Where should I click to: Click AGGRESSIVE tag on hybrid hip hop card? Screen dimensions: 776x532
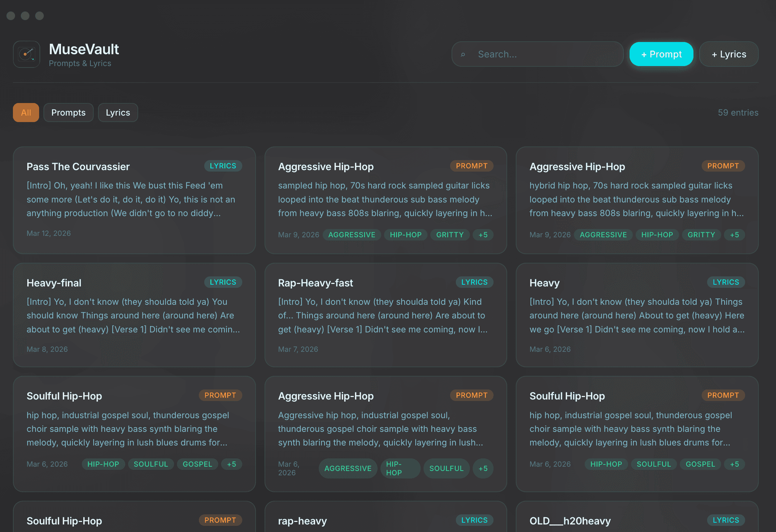[x=603, y=235]
